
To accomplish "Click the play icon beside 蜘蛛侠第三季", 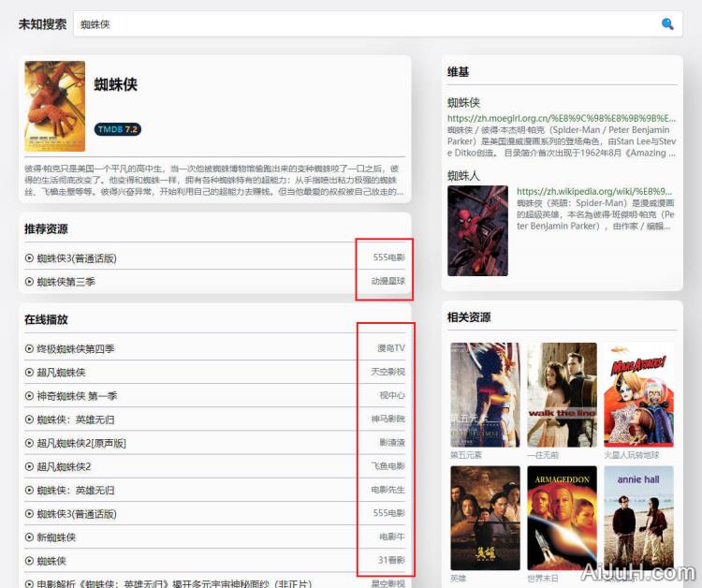I will tap(29, 281).
